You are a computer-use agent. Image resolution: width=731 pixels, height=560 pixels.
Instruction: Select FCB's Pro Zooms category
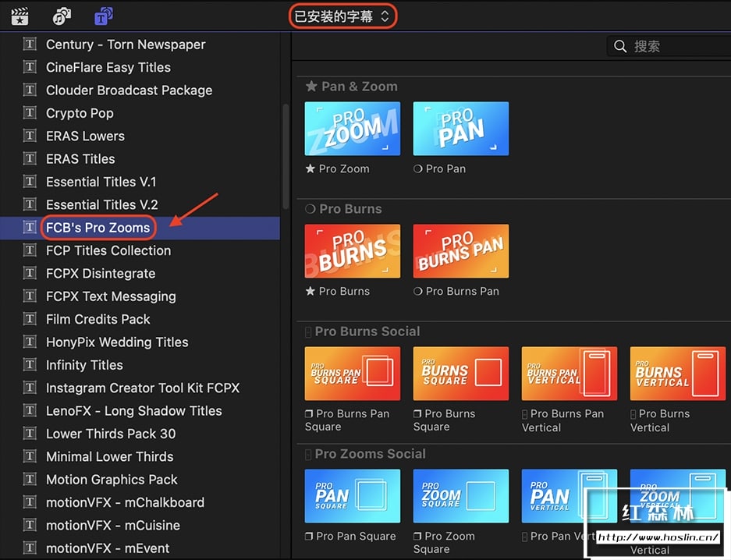[140, 228]
